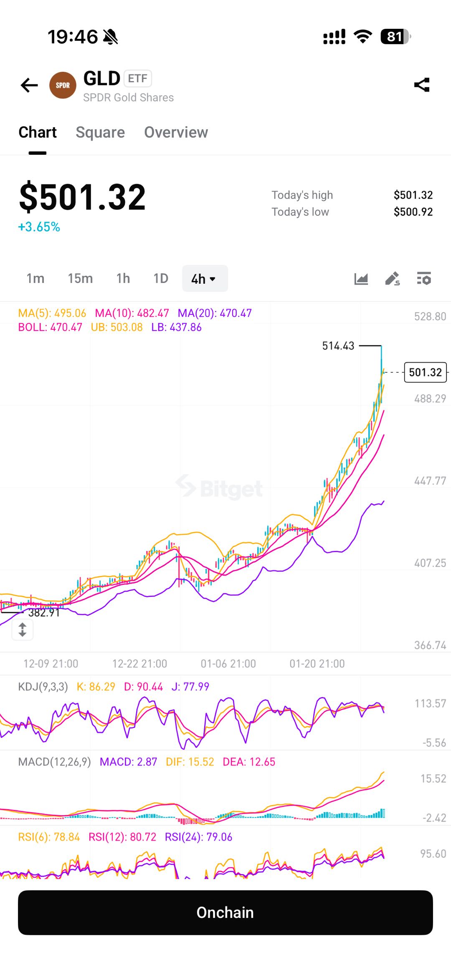Share the GLD chart via share icon
The width and height of the screenshot is (451, 980).
[x=422, y=85]
